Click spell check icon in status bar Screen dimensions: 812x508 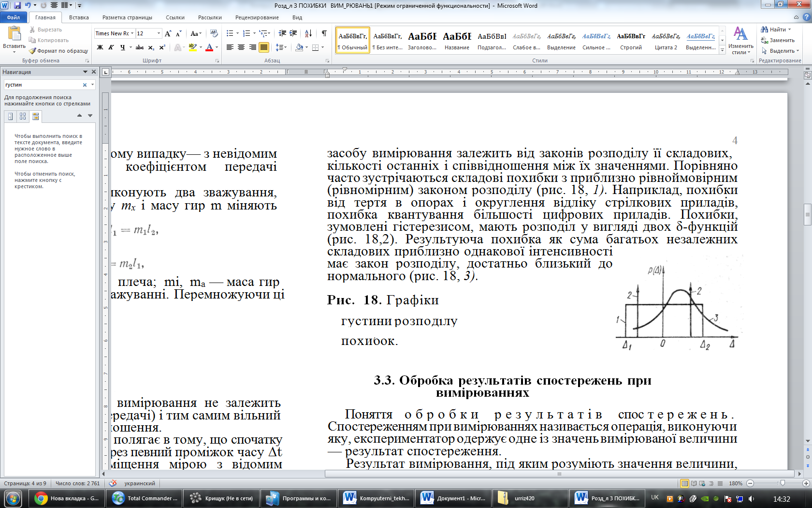click(113, 483)
